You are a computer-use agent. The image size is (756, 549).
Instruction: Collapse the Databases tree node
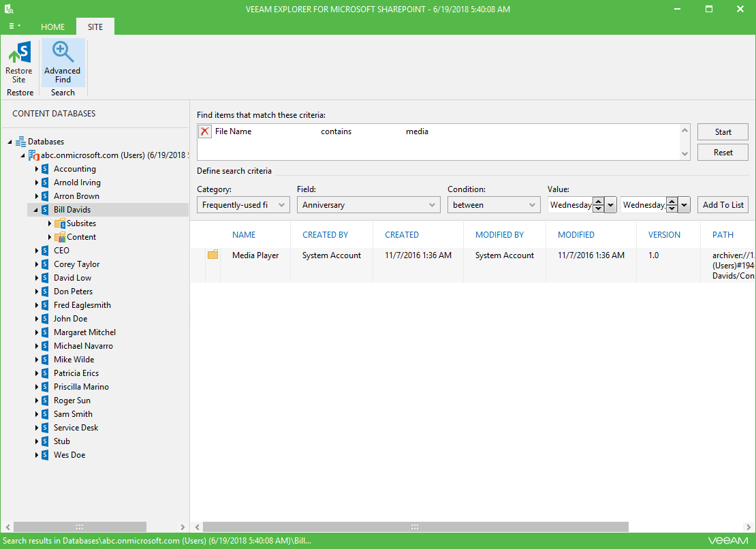10,142
